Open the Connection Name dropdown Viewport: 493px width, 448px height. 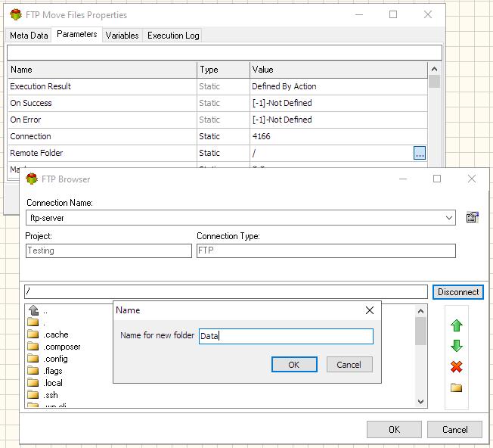pos(449,218)
